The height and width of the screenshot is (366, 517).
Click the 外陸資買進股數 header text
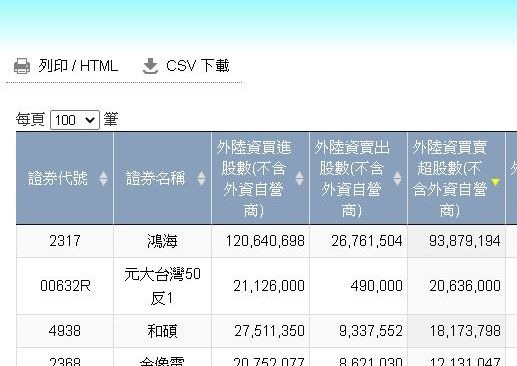coord(254,179)
